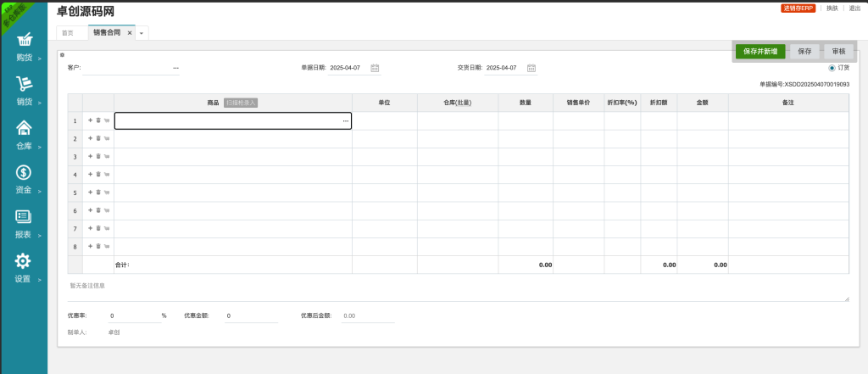Click the 金额 column header
868x374 pixels.
703,103
